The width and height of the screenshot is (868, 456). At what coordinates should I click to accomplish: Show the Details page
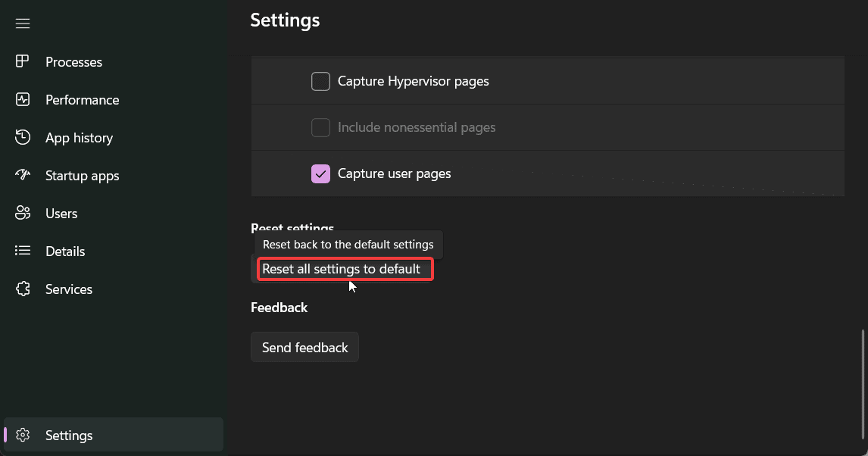pos(65,251)
